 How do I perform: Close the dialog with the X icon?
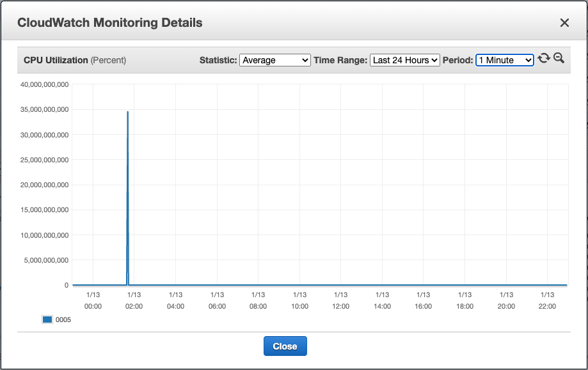(564, 23)
